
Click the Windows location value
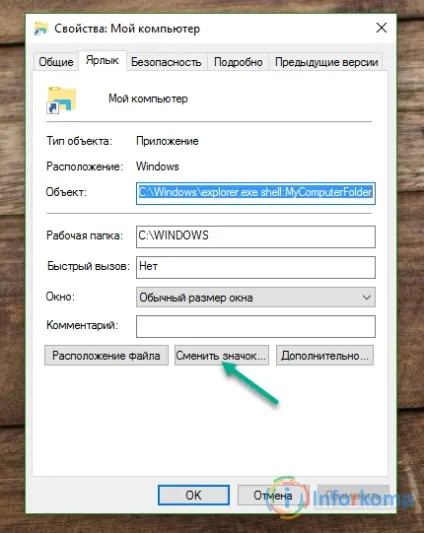(157, 166)
